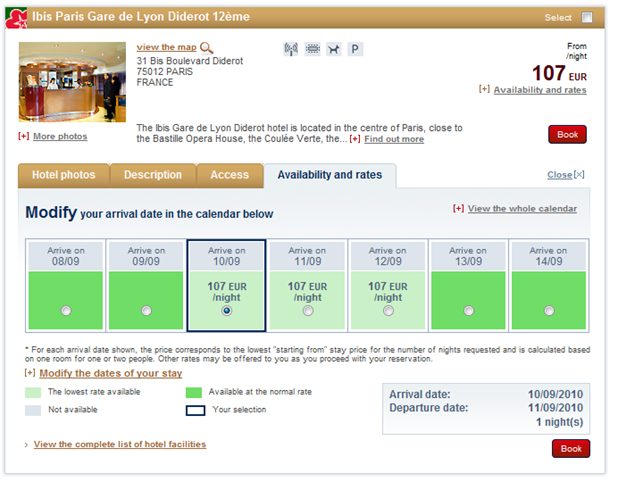Switch to the Description tab
618x482 pixels.
153,175
